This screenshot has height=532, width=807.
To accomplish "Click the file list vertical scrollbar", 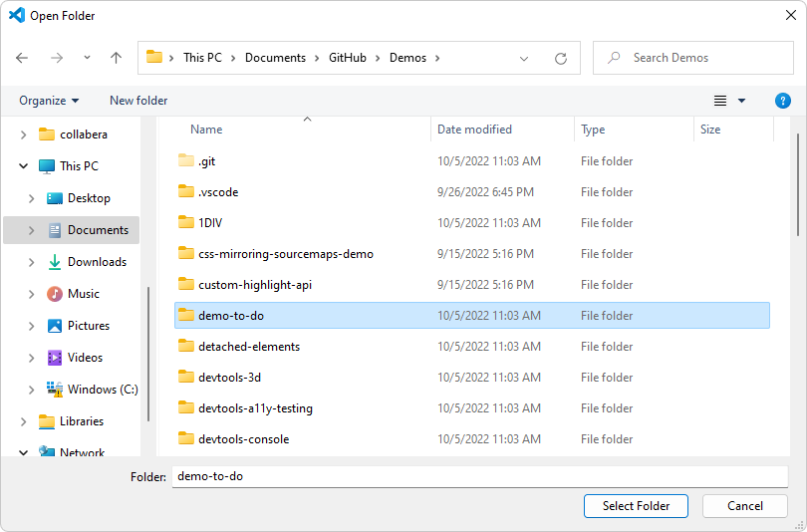I will click(797, 184).
